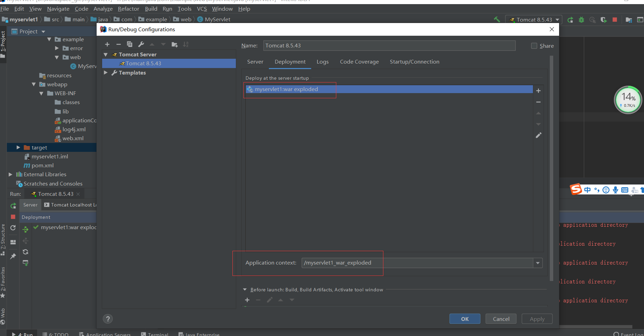Switch to Startup/Connection tab
The width and height of the screenshot is (644, 336).
[414, 62]
